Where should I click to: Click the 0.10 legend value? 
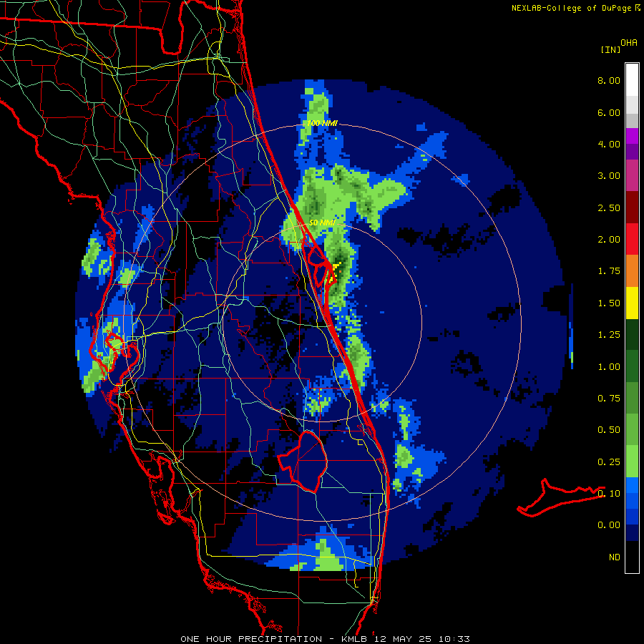(x=609, y=494)
